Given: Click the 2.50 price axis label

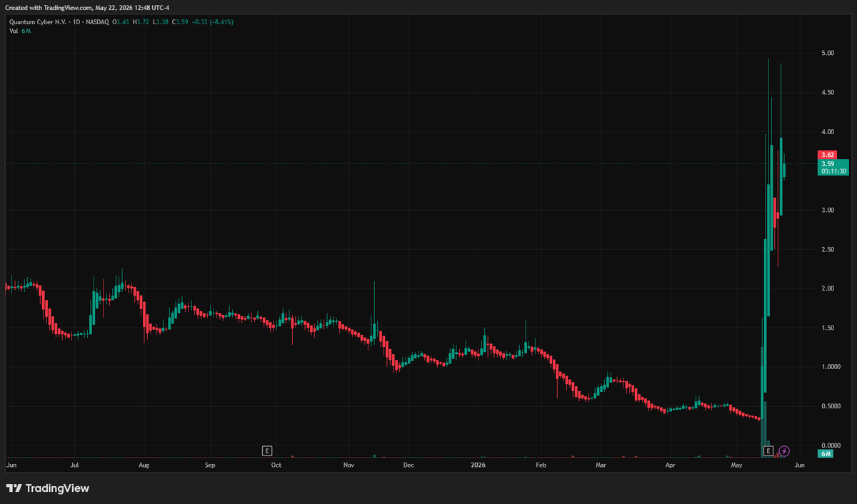Looking at the screenshot, I should (828, 250).
